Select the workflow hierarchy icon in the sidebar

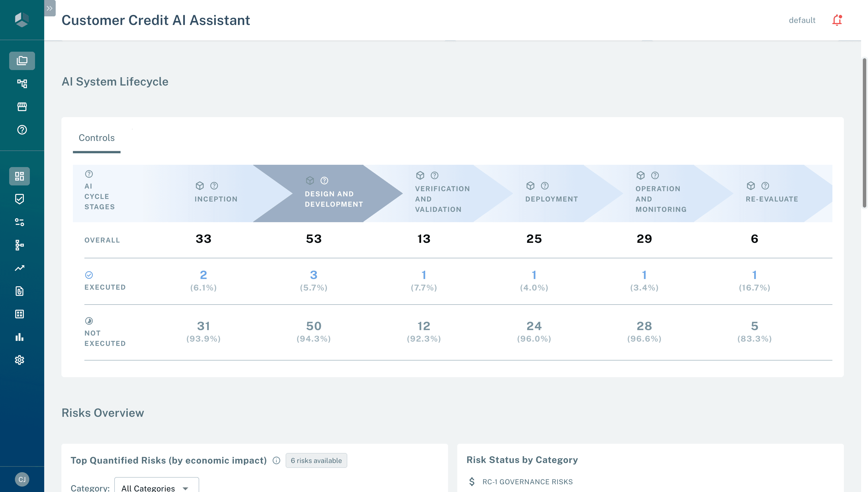coord(22,84)
